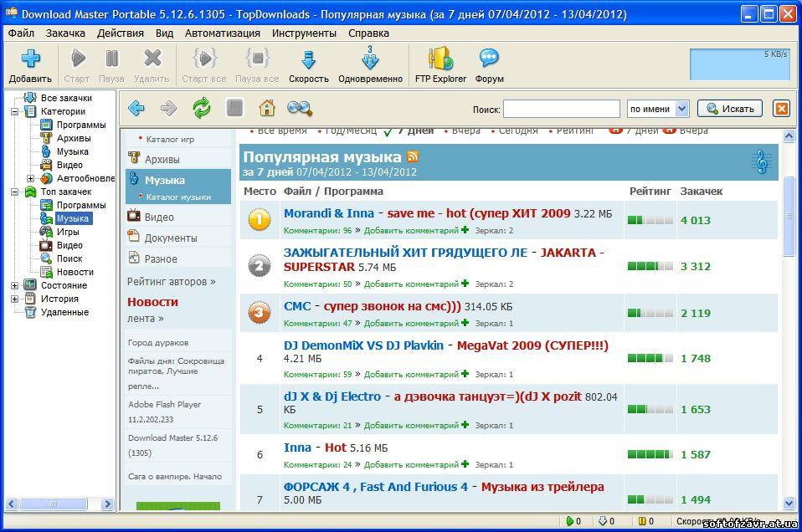
Task: Select Музыка under Категории in the tree
Action: click(73, 151)
